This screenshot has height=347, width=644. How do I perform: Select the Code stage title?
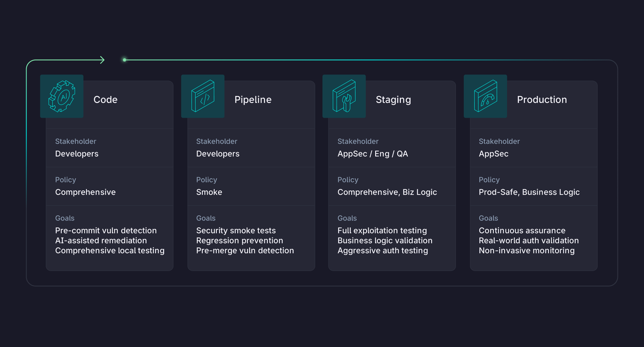[105, 100]
